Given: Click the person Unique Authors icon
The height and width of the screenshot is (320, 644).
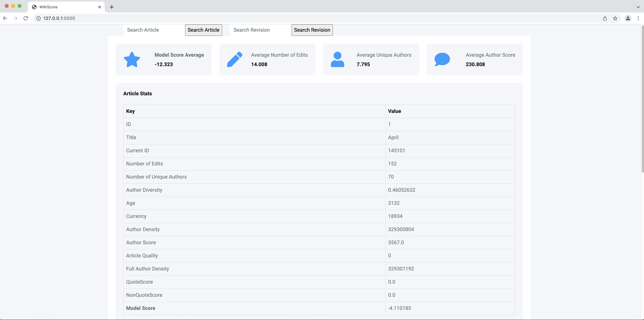Looking at the screenshot, I should tap(337, 60).
